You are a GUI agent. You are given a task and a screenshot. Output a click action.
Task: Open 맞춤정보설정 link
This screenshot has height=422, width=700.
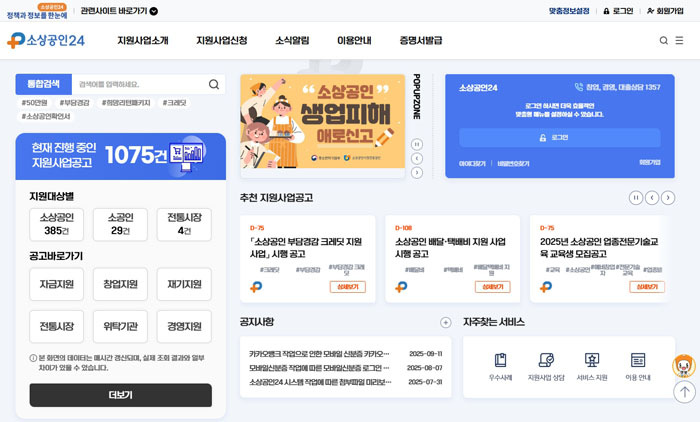tap(569, 11)
